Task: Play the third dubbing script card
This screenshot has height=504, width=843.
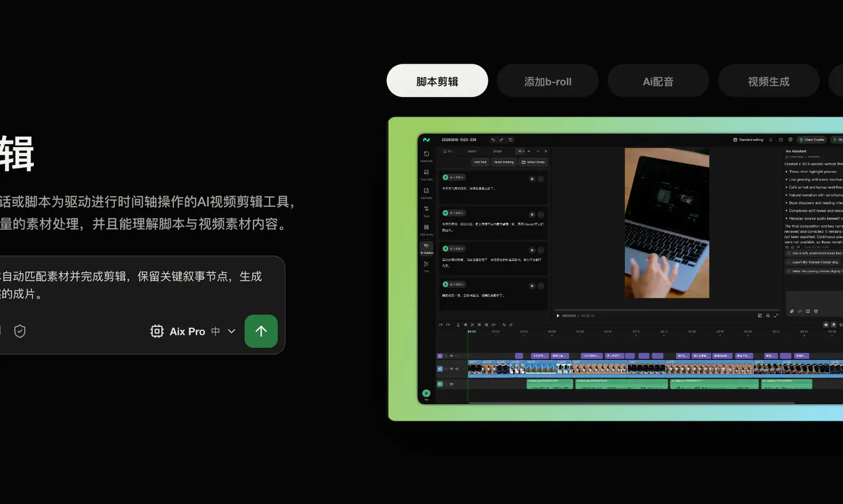Action: (532, 249)
